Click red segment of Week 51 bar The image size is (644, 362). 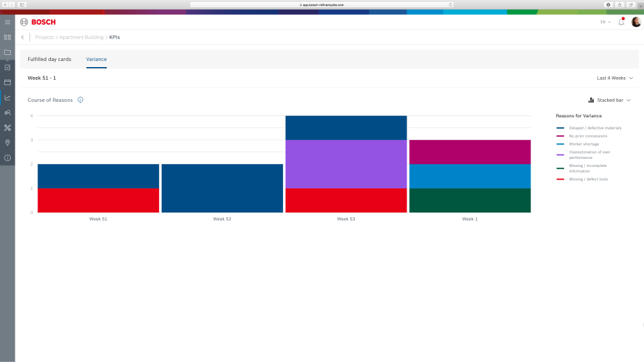pyautogui.click(x=98, y=200)
